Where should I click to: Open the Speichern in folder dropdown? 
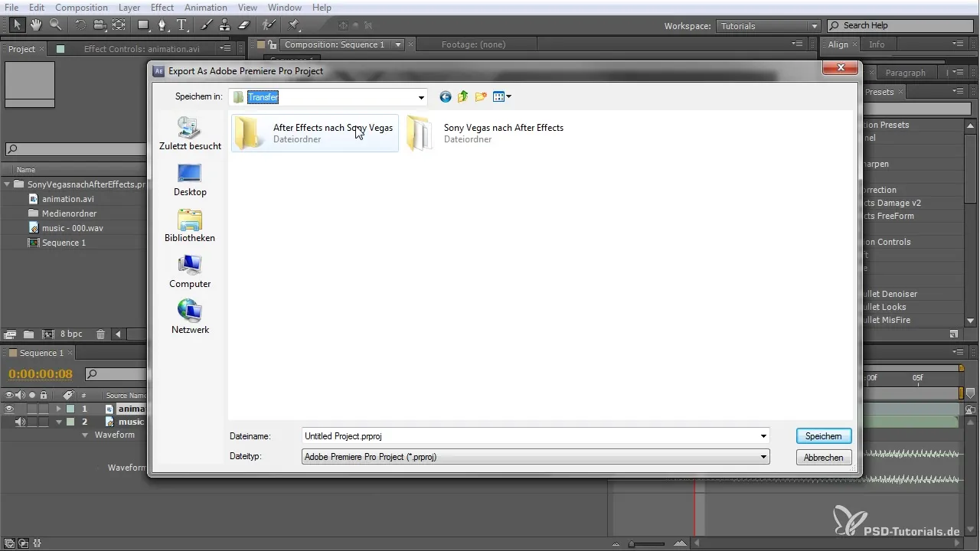coord(421,97)
